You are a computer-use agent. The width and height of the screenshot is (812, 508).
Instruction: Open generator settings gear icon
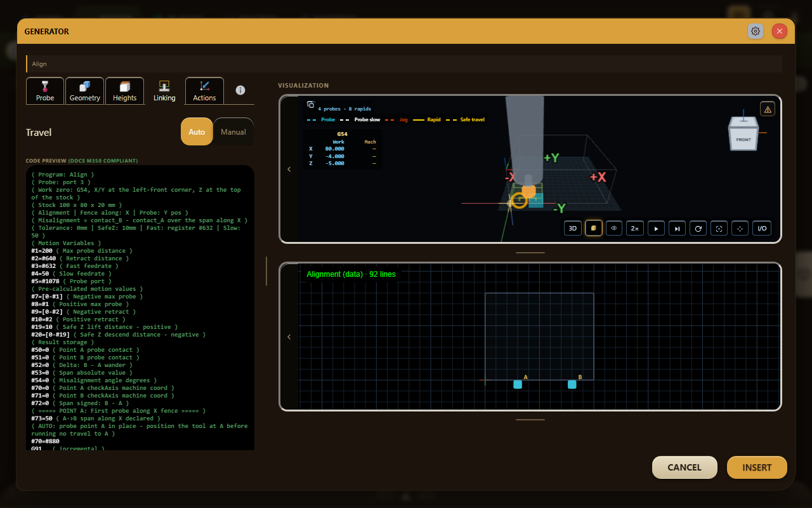[x=756, y=31]
